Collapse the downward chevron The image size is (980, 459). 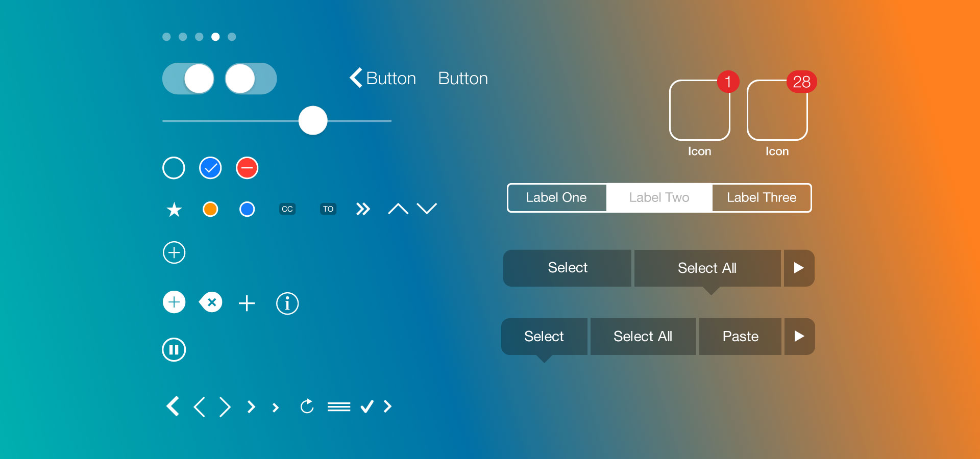coord(428,209)
